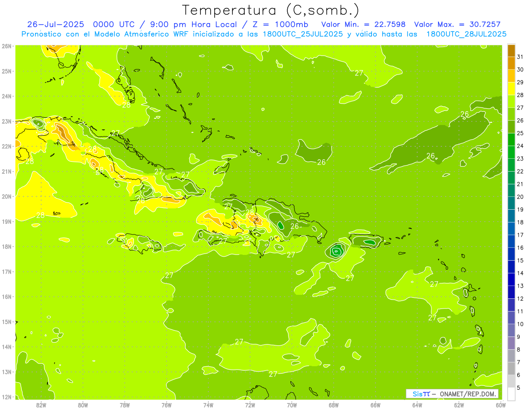Pick the gray legend swatch between 6 and 7

511,368
